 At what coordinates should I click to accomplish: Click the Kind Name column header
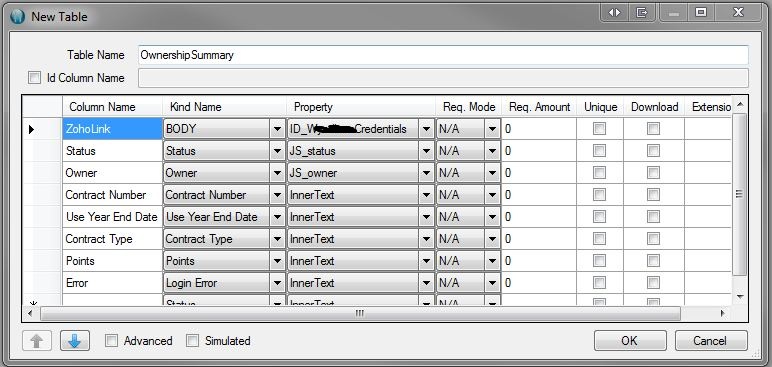coord(225,107)
